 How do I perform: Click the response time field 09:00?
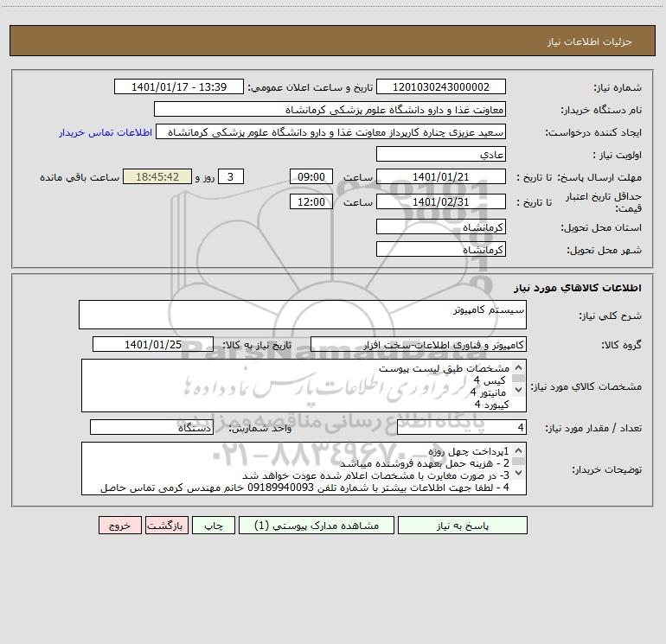click(x=311, y=176)
